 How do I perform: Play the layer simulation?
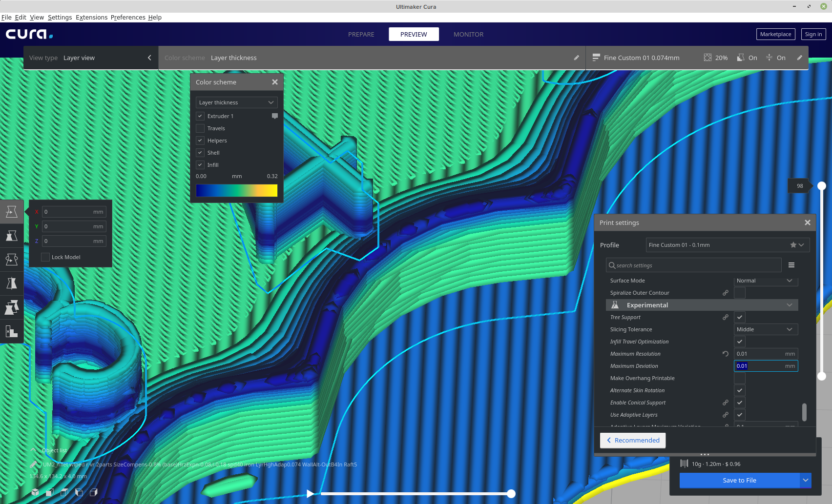point(310,494)
